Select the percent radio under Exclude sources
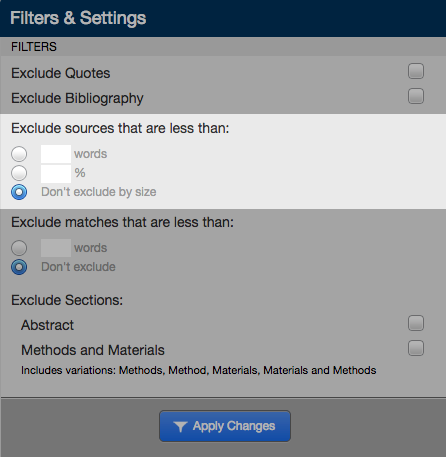 (x=19, y=173)
